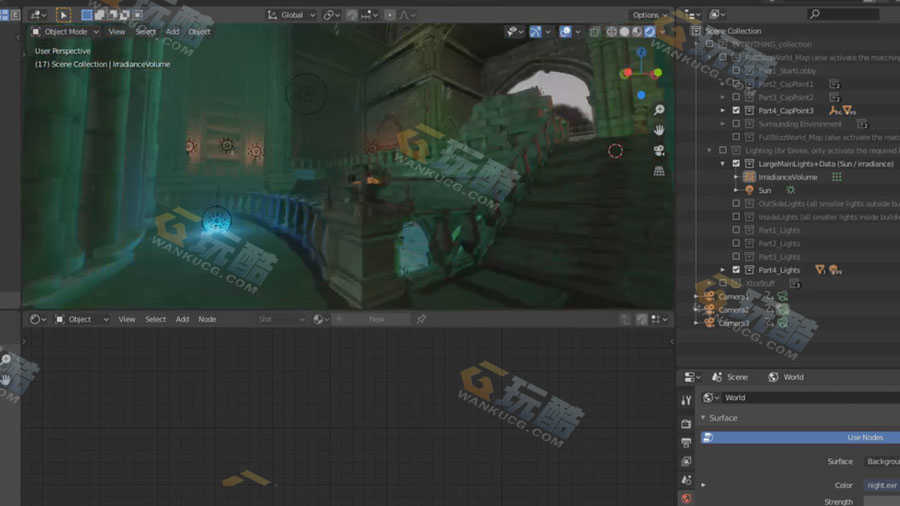The height and width of the screenshot is (506, 900).
Task: Toggle Part3_CapPoint2 collection checkbox
Action: tap(736, 97)
